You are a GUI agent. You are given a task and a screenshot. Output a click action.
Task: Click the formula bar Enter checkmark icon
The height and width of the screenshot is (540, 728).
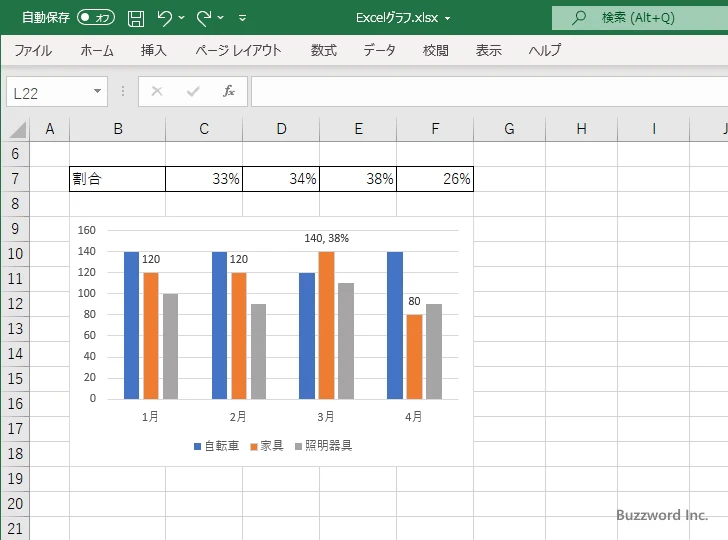pyautogui.click(x=193, y=91)
